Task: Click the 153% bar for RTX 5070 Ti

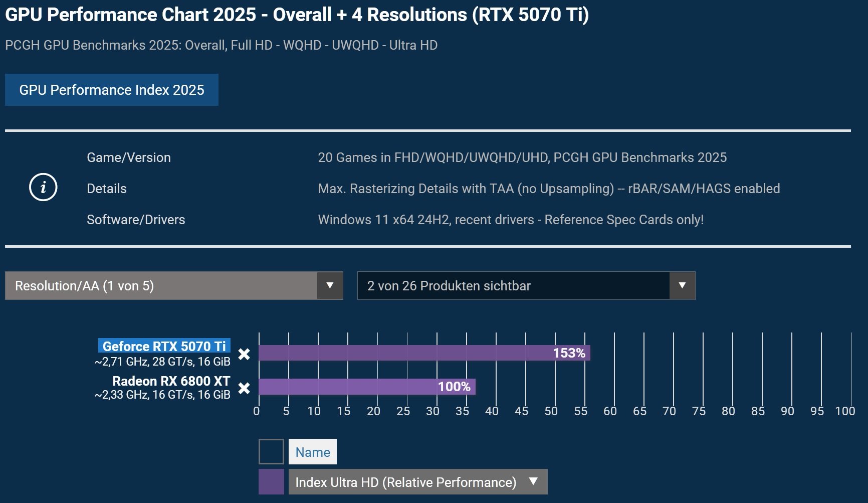Action: pyautogui.click(x=424, y=353)
